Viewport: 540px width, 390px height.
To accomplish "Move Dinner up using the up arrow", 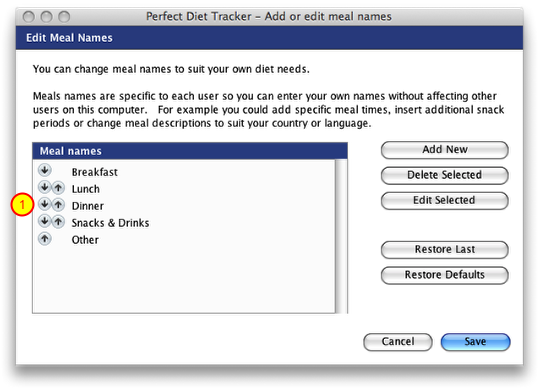I will point(58,205).
